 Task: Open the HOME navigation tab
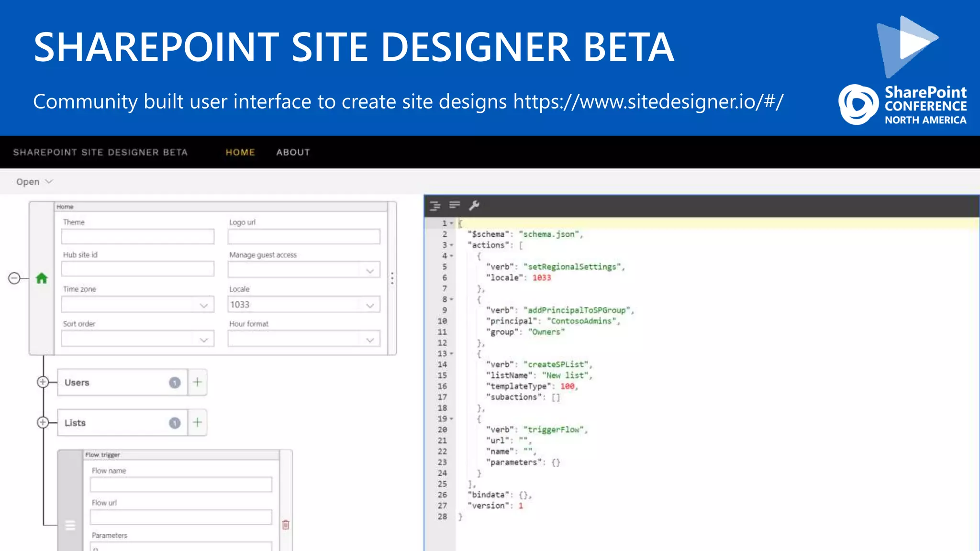pyautogui.click(x=240, y=152)
